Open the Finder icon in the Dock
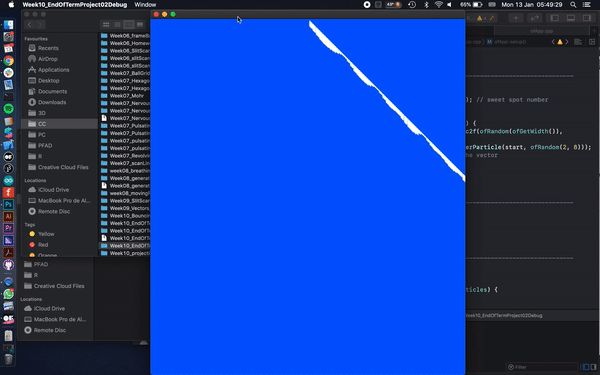Viewport: 600px width, 375px height. 8,25
